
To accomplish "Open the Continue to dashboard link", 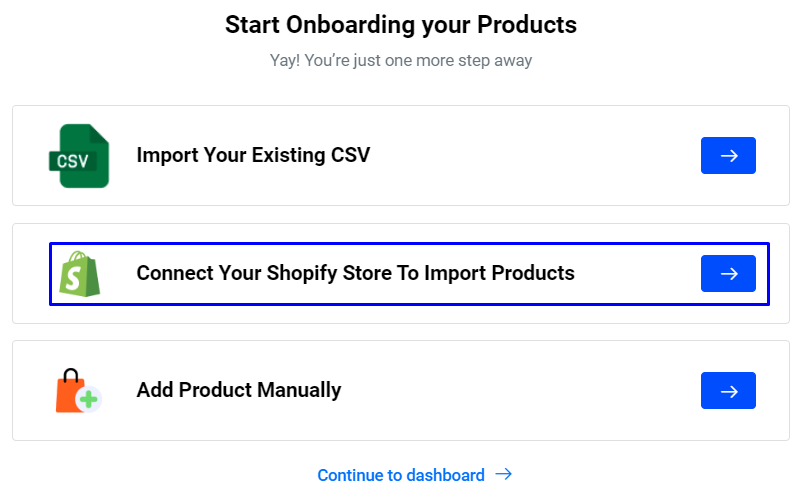I will click(401, 475).
